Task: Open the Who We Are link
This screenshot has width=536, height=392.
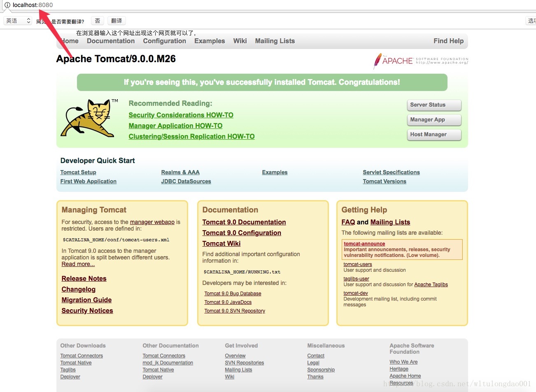Action: tap(403, 362)
